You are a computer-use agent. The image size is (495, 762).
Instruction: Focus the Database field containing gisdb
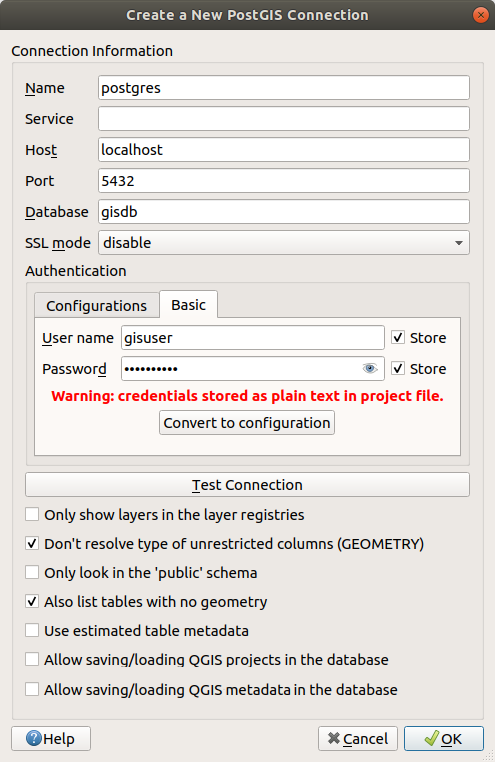click(284, 211)
